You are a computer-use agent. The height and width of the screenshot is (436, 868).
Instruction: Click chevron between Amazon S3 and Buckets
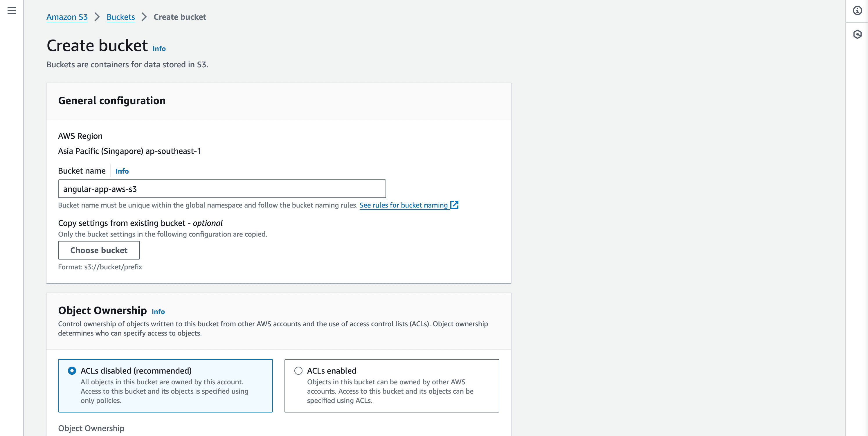pos(97,17)
